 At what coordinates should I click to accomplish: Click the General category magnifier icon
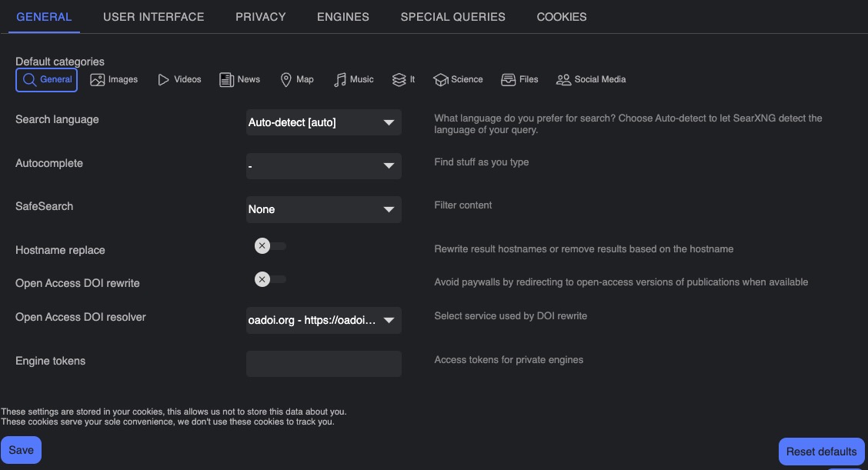tap(29, 79)
